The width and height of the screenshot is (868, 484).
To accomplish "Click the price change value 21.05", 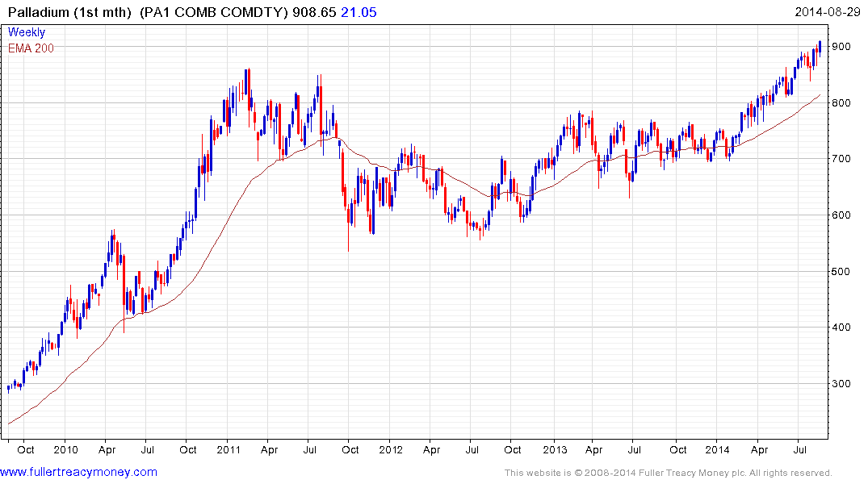I will point(359,12).
